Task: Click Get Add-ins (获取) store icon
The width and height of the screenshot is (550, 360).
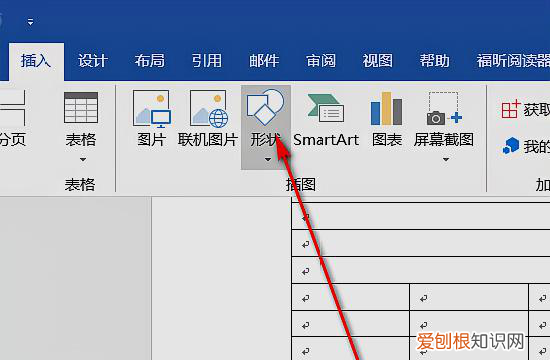Action: (x=510, y=109)
